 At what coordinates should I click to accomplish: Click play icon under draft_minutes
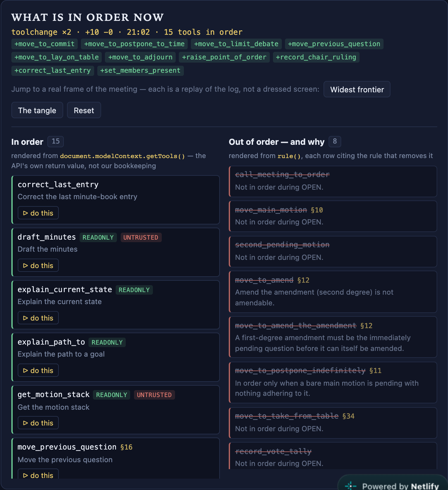26,266
